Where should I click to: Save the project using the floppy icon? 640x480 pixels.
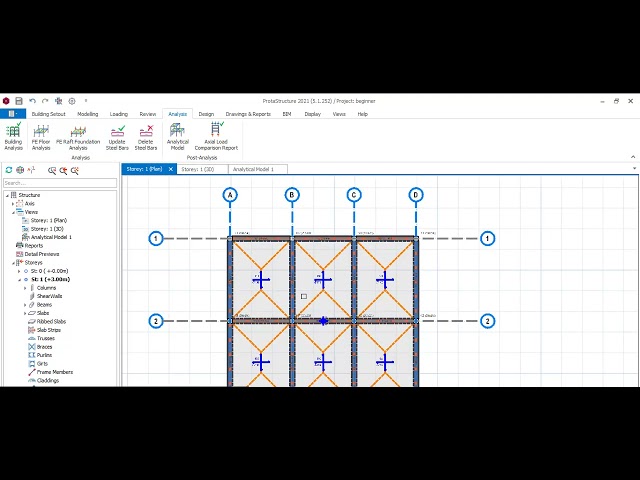tap(19, 101)
